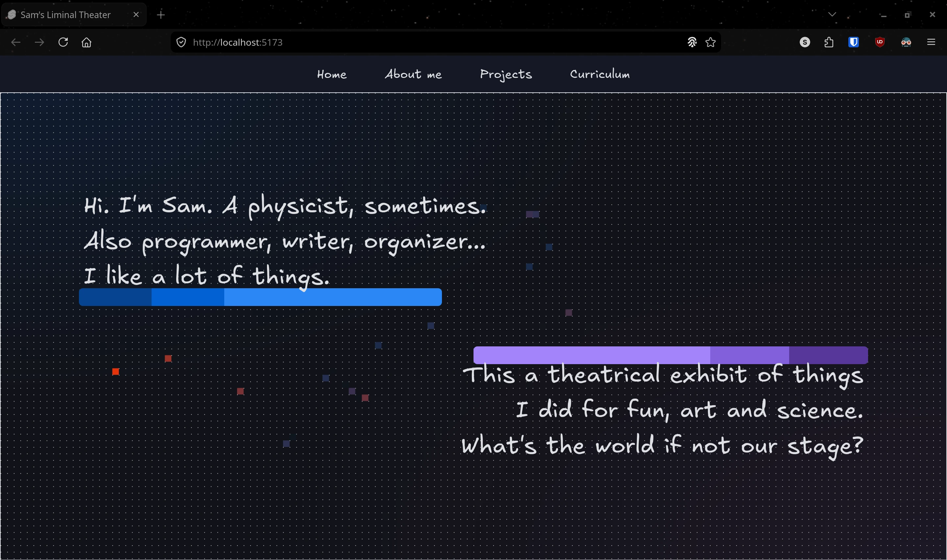
Task: Click the blue segmented bar
Action: [x=260, y=297]
